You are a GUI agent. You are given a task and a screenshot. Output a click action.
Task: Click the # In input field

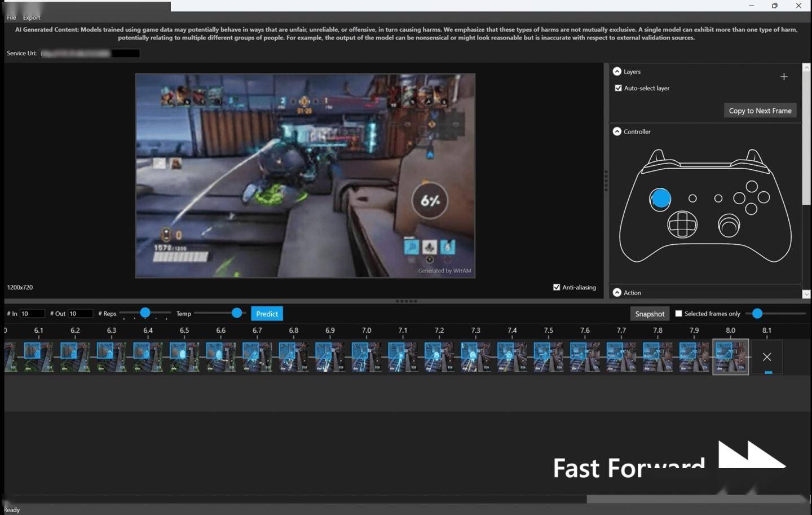tap(32, 314)
